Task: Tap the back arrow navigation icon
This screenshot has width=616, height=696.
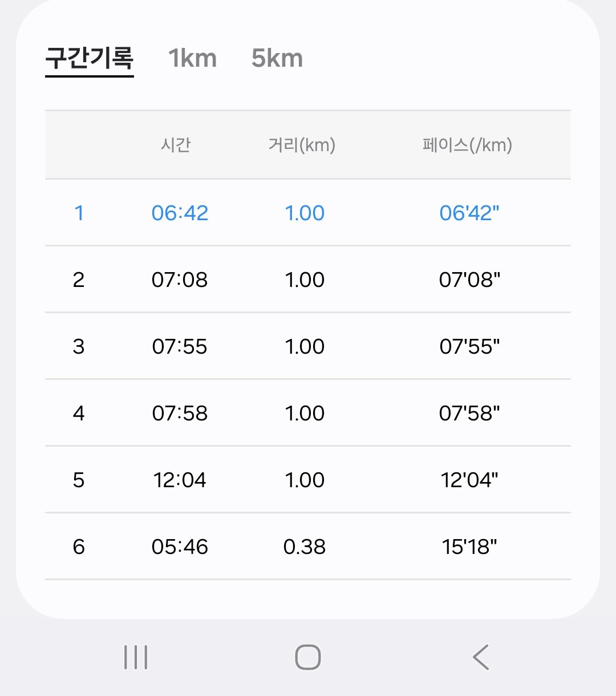Action: tap(481, 657)
